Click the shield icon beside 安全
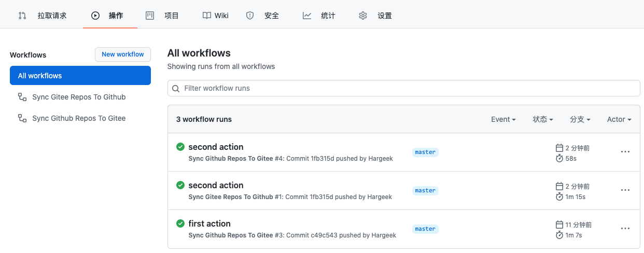Image resolution: width=644 pixels, height=253 pixels. pos(250,16)
